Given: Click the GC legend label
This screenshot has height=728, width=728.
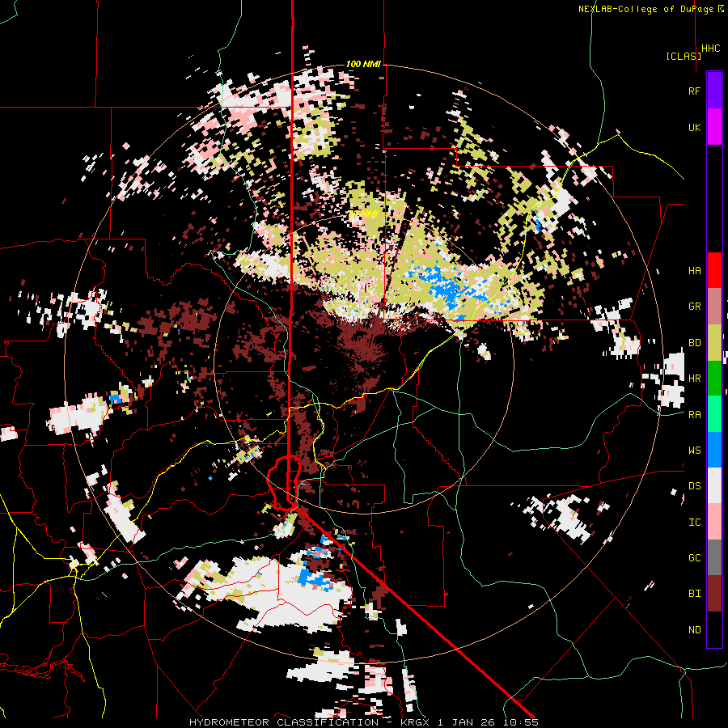Looking at the screenshot, I should click(x=694, y=557).
